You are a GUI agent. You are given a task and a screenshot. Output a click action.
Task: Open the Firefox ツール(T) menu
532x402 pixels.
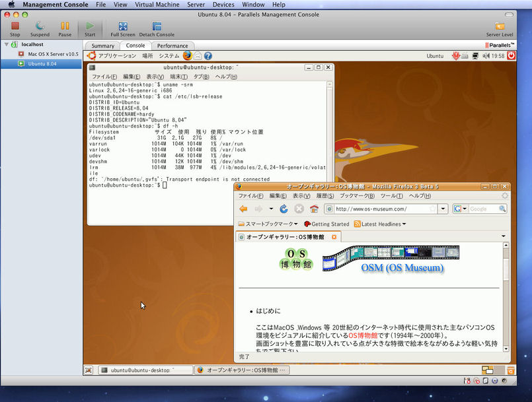tap(391, 196)
